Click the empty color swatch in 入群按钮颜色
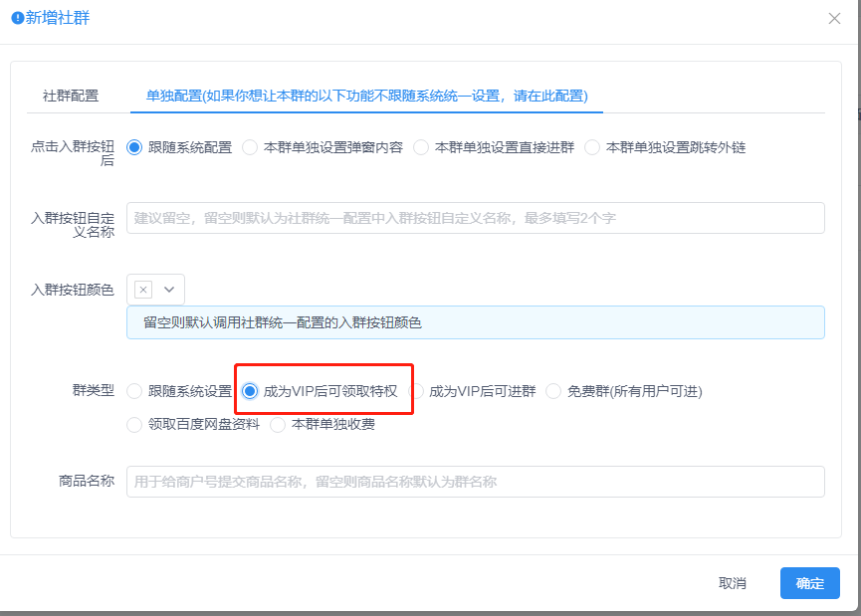 pos(143,290)
